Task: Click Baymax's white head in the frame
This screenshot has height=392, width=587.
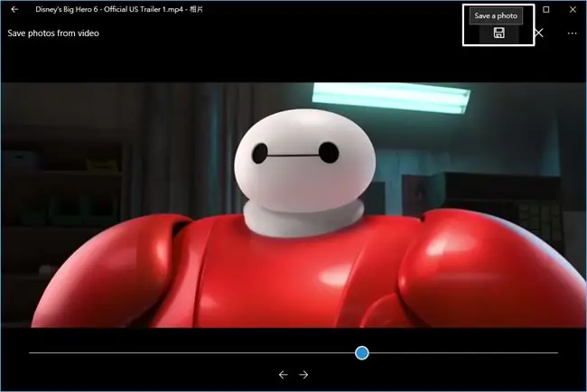Action: 304,161
